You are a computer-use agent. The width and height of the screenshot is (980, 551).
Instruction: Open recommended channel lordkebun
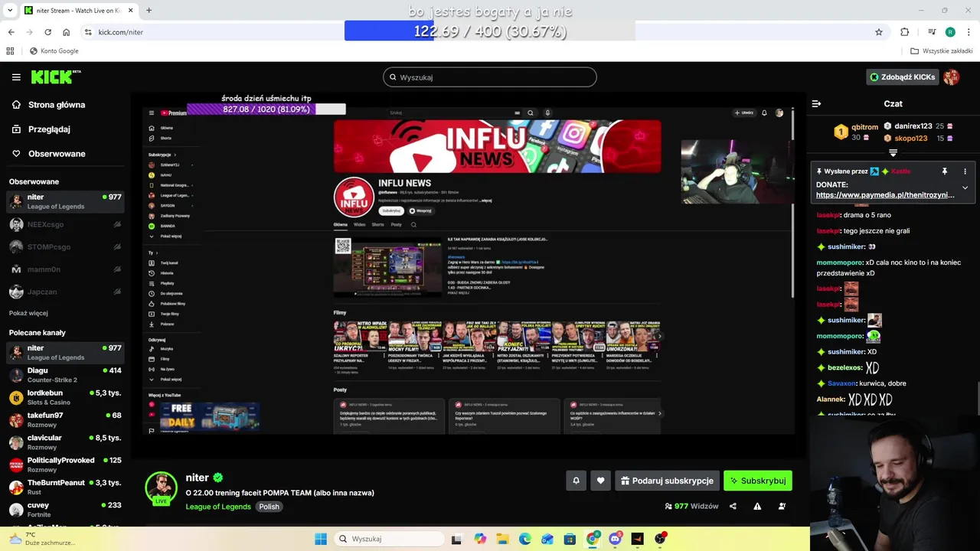pyautogui.click(x=65, y=397)
